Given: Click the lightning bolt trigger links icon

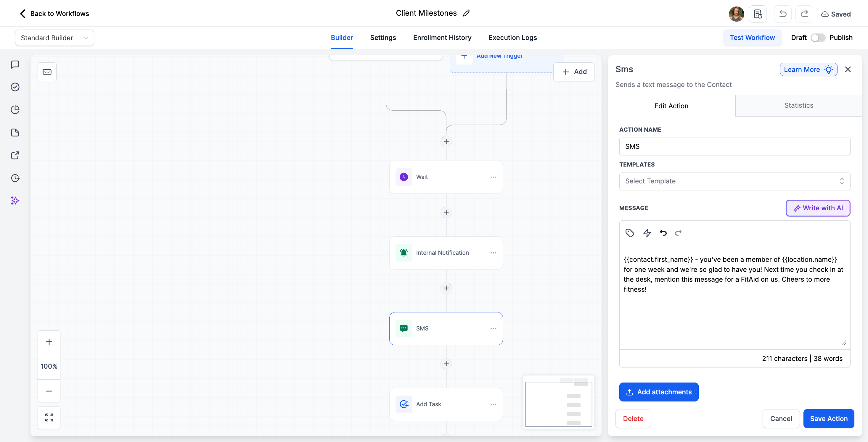Looking at the screenshot, I should (x=647, y=233).
